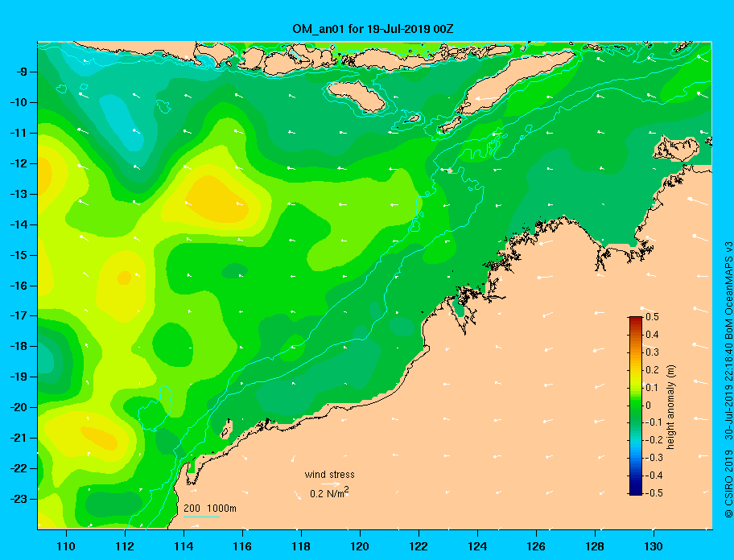This screenshot has height=560, width=734.
Task: Click latitude label -17 on the axis
Action: tap(19, 315)
